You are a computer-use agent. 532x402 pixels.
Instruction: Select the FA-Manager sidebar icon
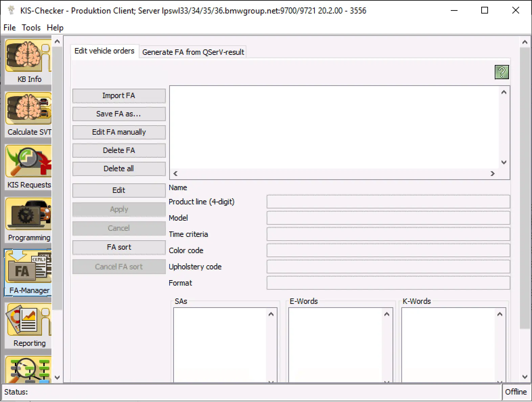28,272
